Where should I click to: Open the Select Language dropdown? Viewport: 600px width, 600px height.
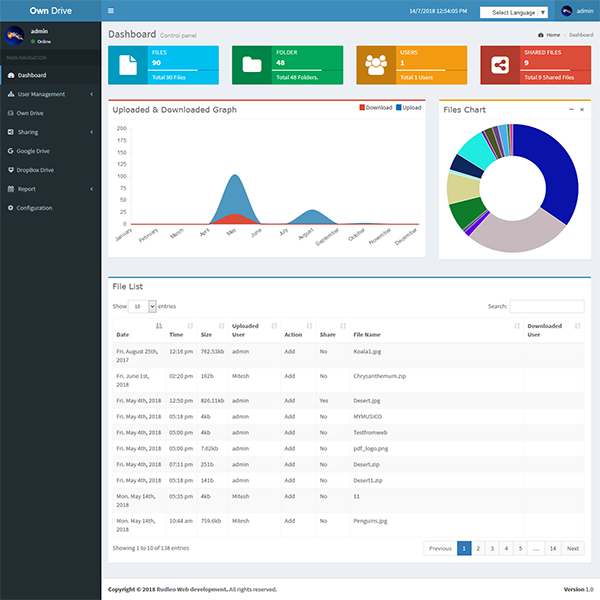click(514, 12)
